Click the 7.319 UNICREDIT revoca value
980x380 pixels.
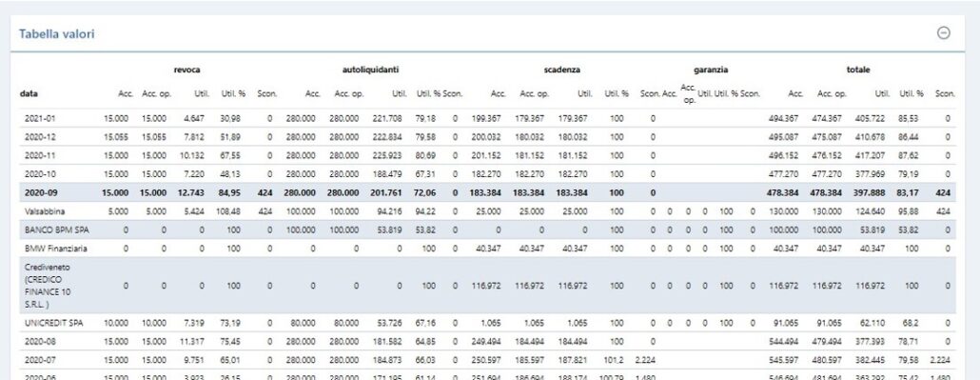tap(194, 323)
